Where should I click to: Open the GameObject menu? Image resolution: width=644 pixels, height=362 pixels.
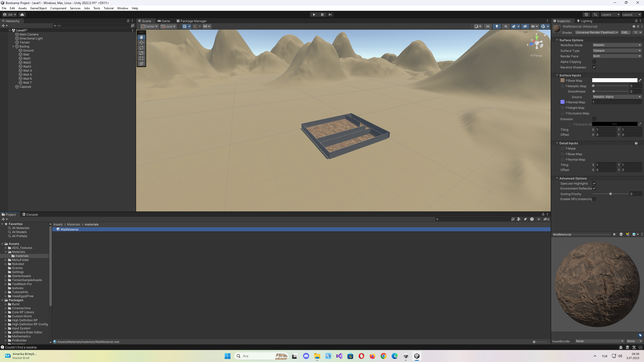click(38, 8)
